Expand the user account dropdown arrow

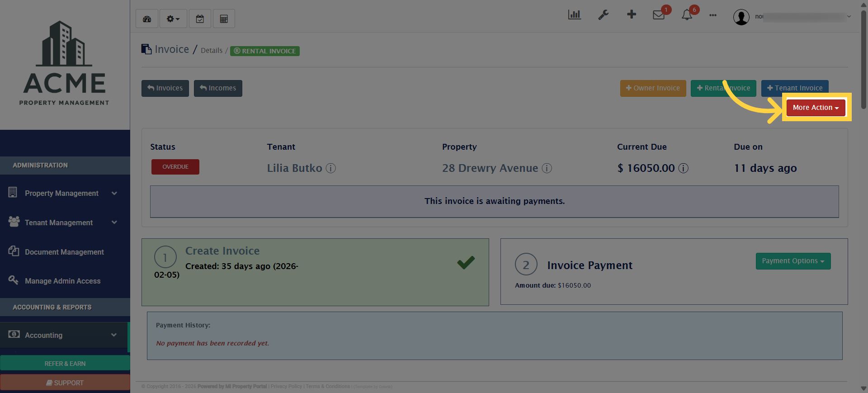click(x=849, y=17)
